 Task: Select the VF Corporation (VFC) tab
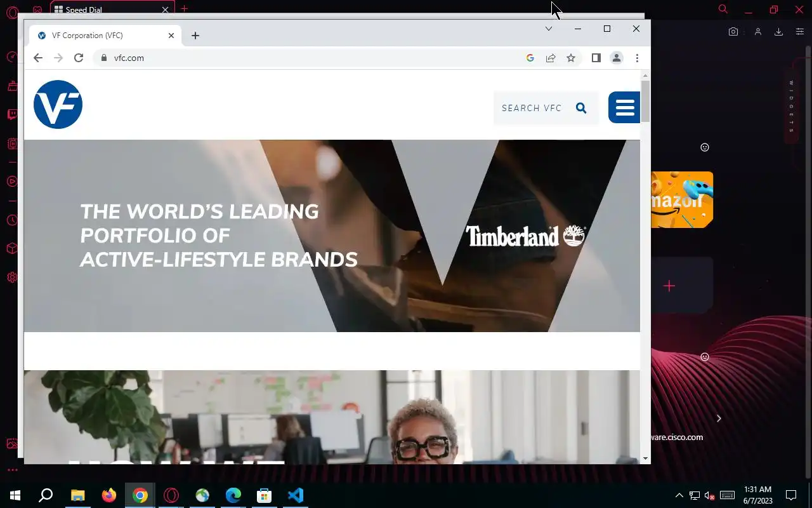pyautogui.click(x=105, y=36)
